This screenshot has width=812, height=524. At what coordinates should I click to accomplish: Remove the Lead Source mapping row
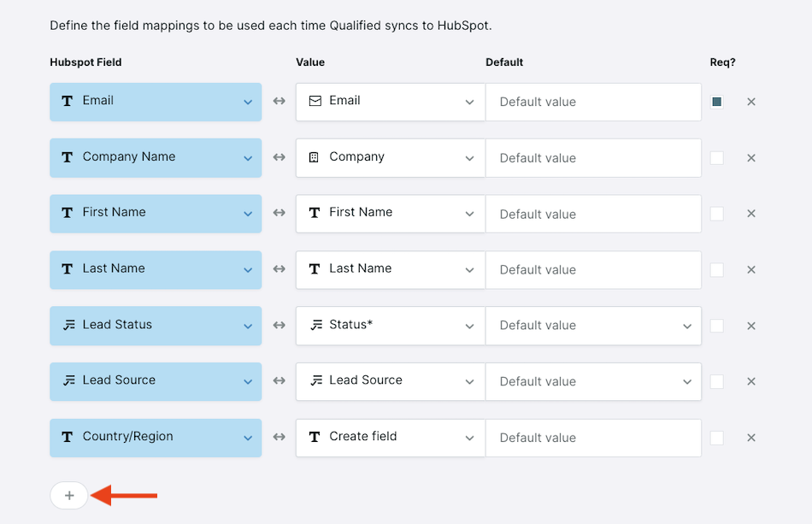click(x=751, y=381)
